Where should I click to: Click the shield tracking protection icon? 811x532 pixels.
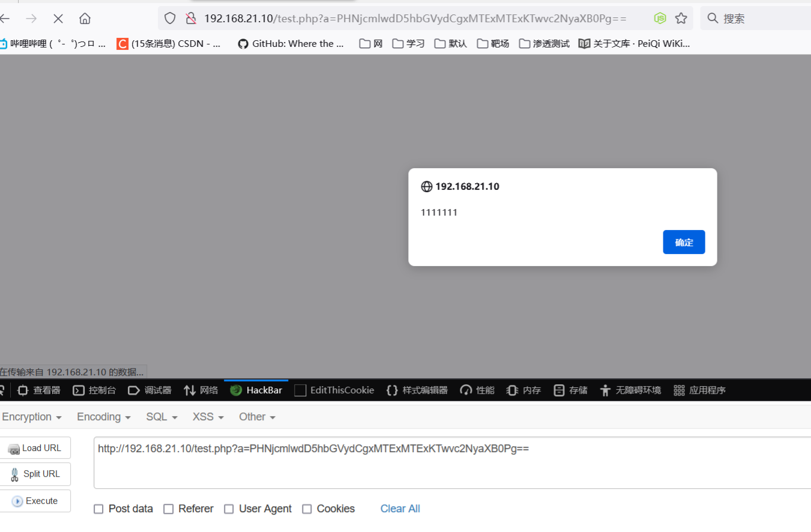click(x=170, y=18)
